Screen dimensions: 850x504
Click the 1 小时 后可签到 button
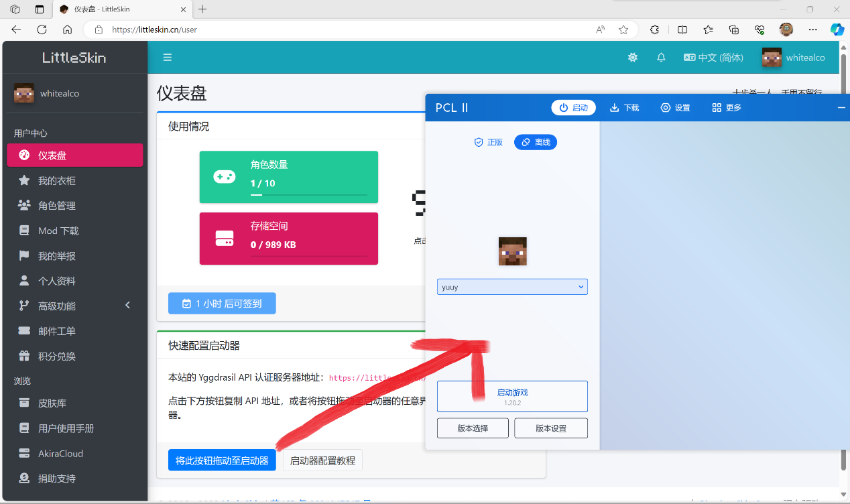click(x=222, y=304)
